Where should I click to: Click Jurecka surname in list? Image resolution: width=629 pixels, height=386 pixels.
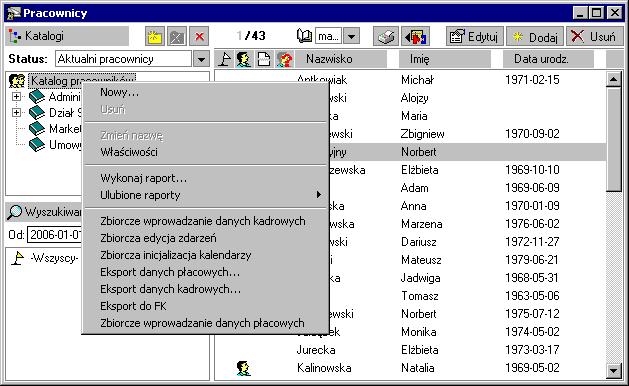click(x=316, y=350)
